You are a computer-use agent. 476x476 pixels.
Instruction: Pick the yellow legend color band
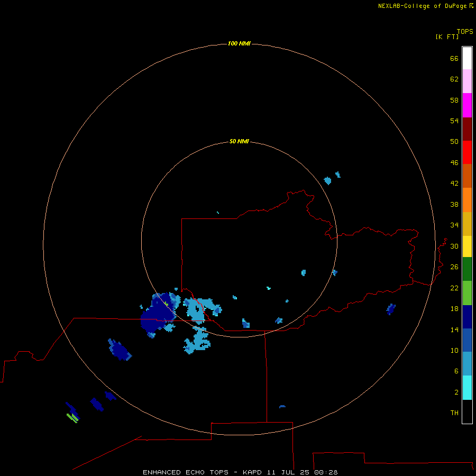click(467, 246)
